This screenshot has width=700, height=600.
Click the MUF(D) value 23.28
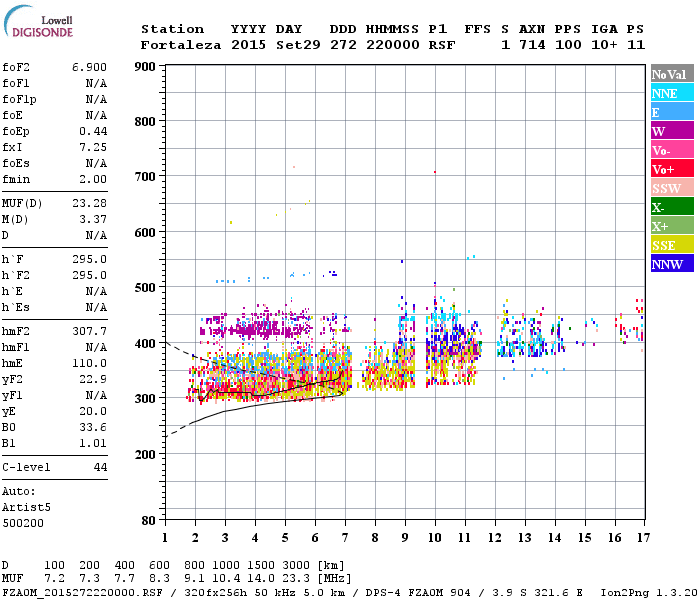[89, 203]
